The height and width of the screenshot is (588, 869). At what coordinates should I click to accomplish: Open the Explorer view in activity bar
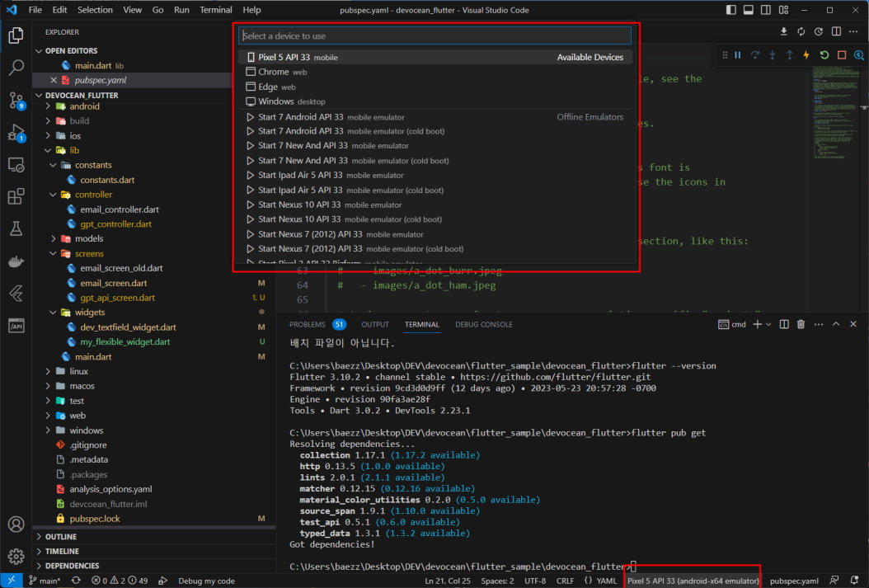coord(16,35)
